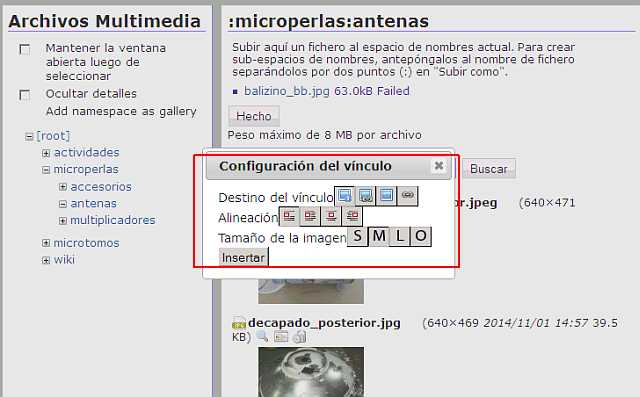Select the link-only chain target icon
Screen dimensions: 640x397
407,196
